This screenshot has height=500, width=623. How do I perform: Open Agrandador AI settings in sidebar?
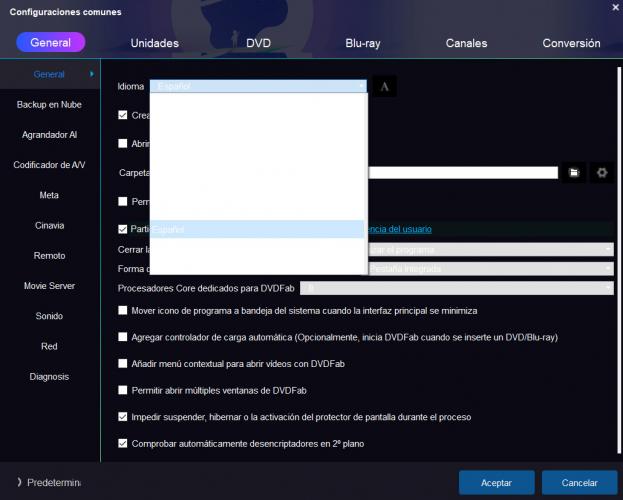pyautogui.click(x=49, y=135)
